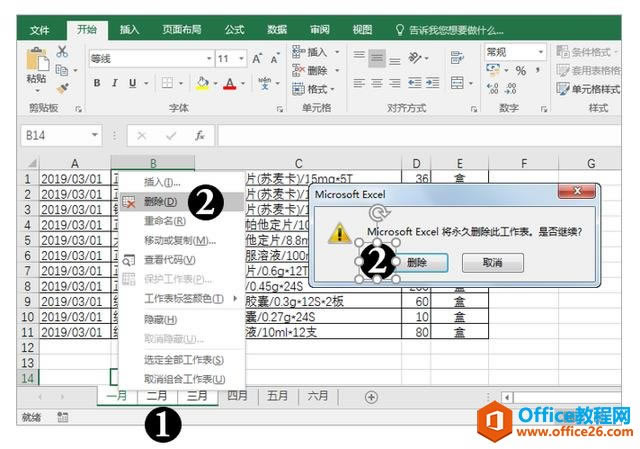This screenshot has width=640, height=449.
Task: Open the 文件 tab
Action: tap(40, 30)
